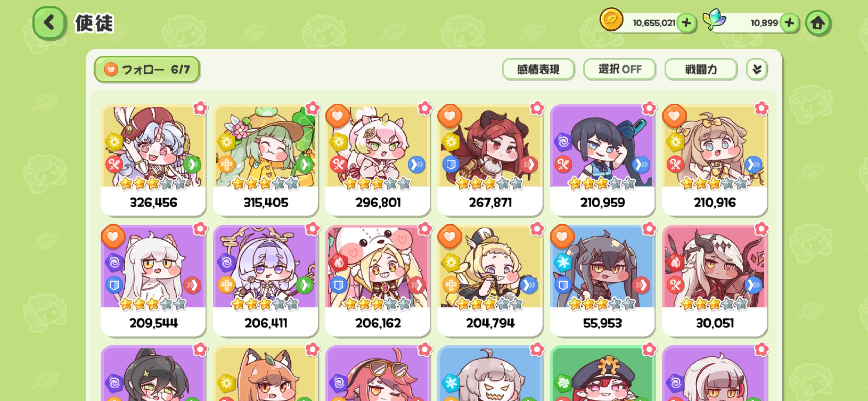Tap the star rating on 206,411 card
Viewport: 868px width, 401px height.
[265, 304]
